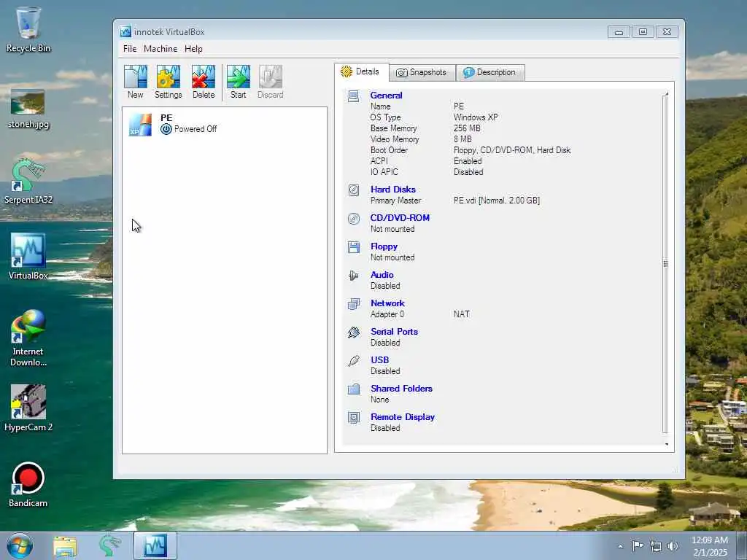Image resolution: width=747 pixels, height=560 pixels.
Task: Click the General section monitor icon
Action: click(x=354, y=96)
